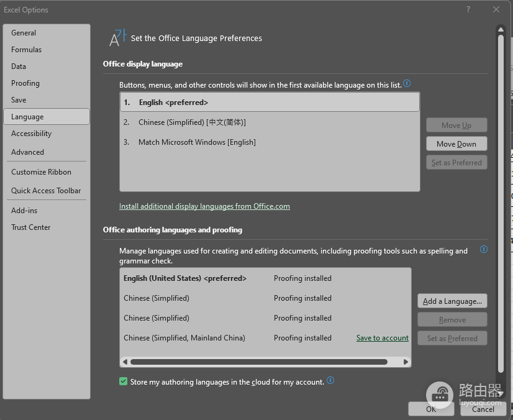This screenshot has height=420, width=513.
Task: Click the Move Down button
Action: 456,144
